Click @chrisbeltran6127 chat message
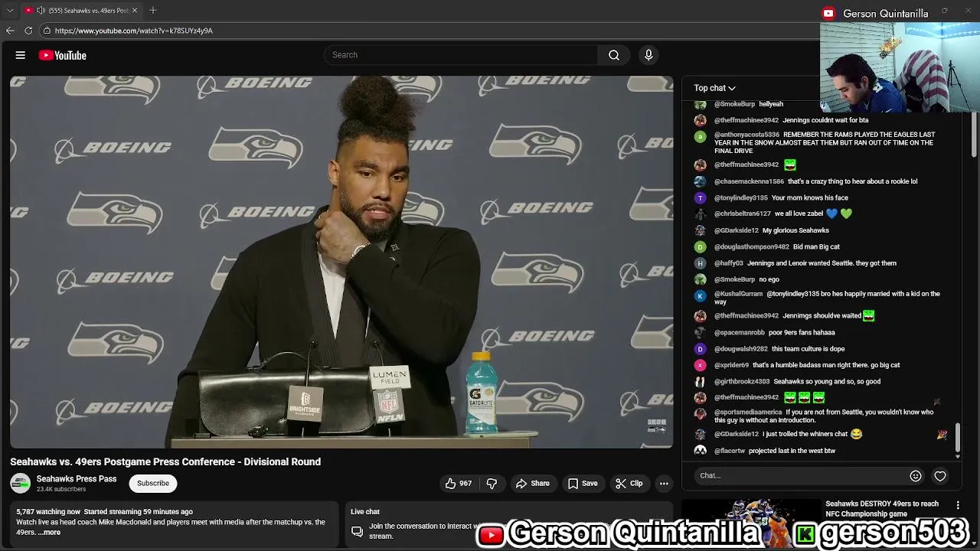This screenshot has width=980, height=551. [x=813, y=214]
